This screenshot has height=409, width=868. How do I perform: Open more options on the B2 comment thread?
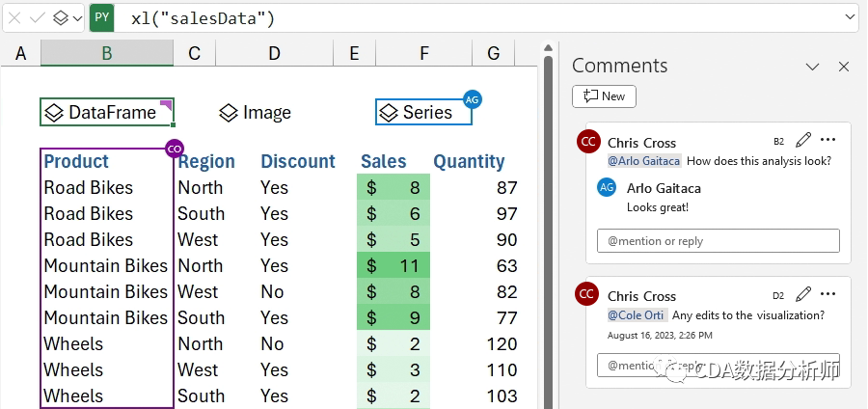point(827,141)
